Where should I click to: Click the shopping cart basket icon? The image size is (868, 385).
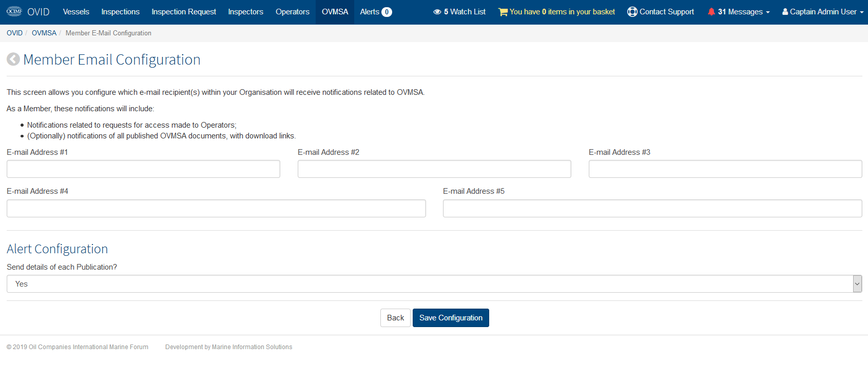503,12
